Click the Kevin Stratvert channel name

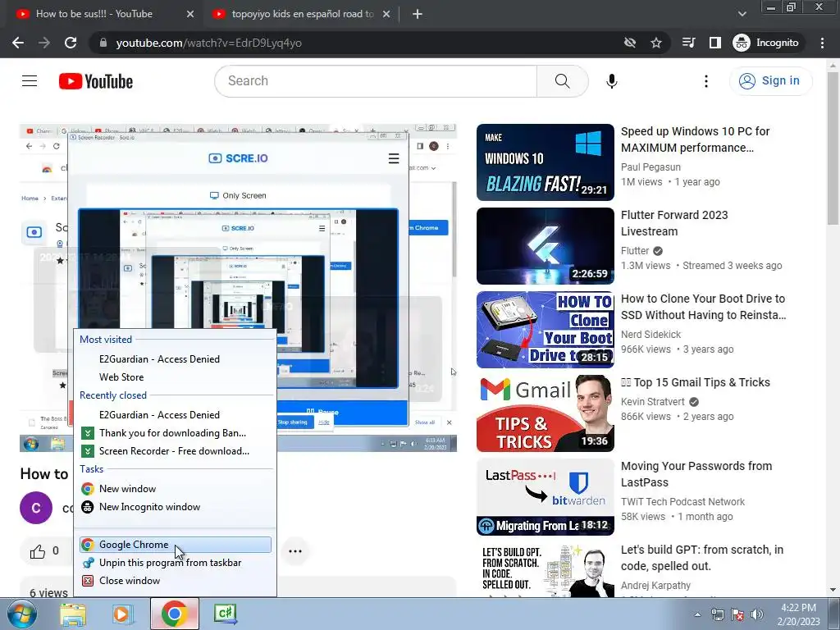(652, 402)
